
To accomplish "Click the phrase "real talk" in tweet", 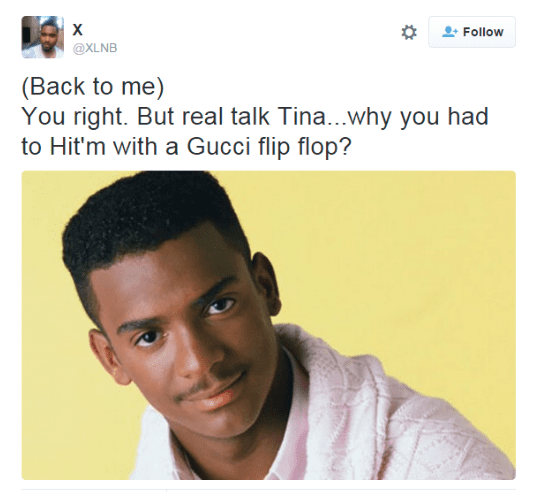I will click(226, 116).
